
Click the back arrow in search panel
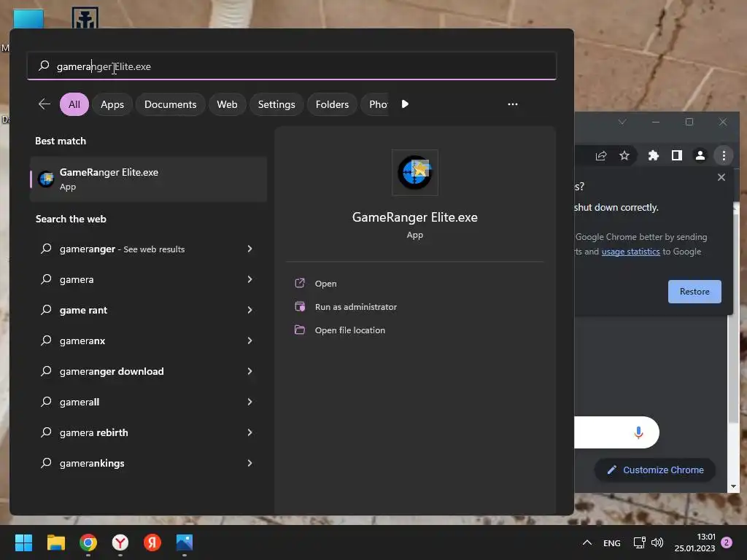click(44, 104)
